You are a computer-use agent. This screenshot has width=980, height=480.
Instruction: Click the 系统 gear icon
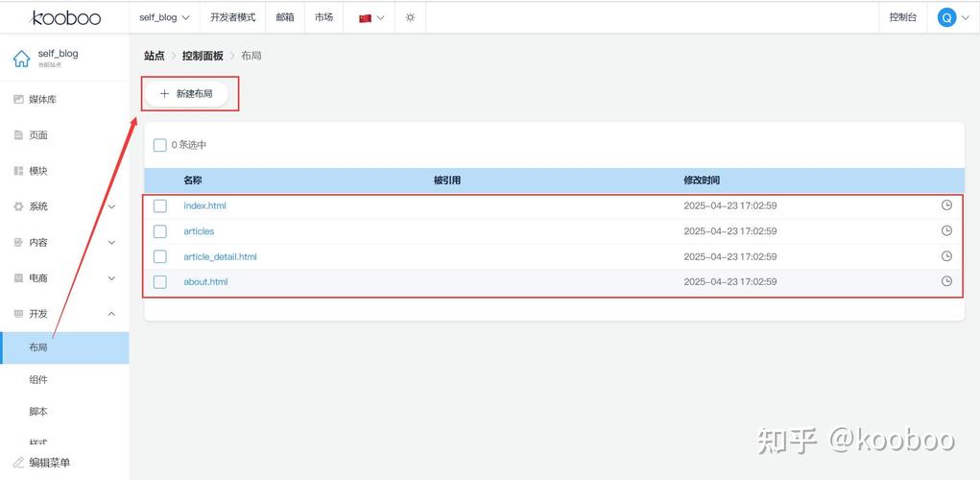tap(19, 206)
